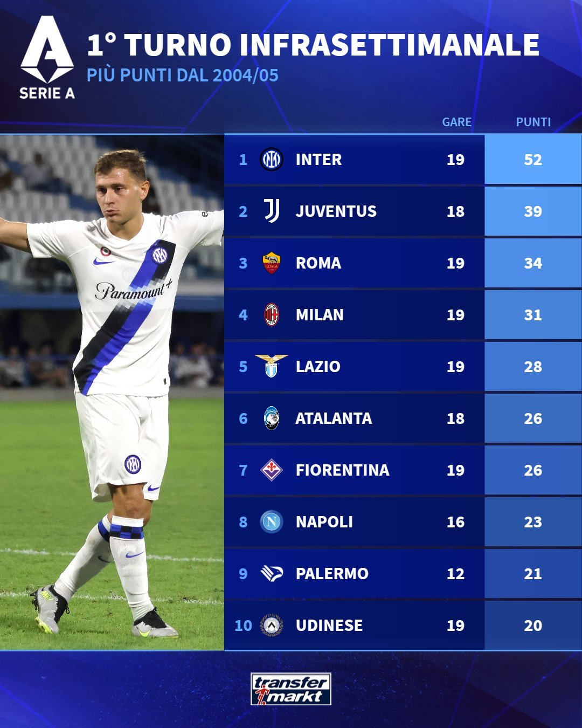Open the Transfermarkt logo link

point(291,689)
